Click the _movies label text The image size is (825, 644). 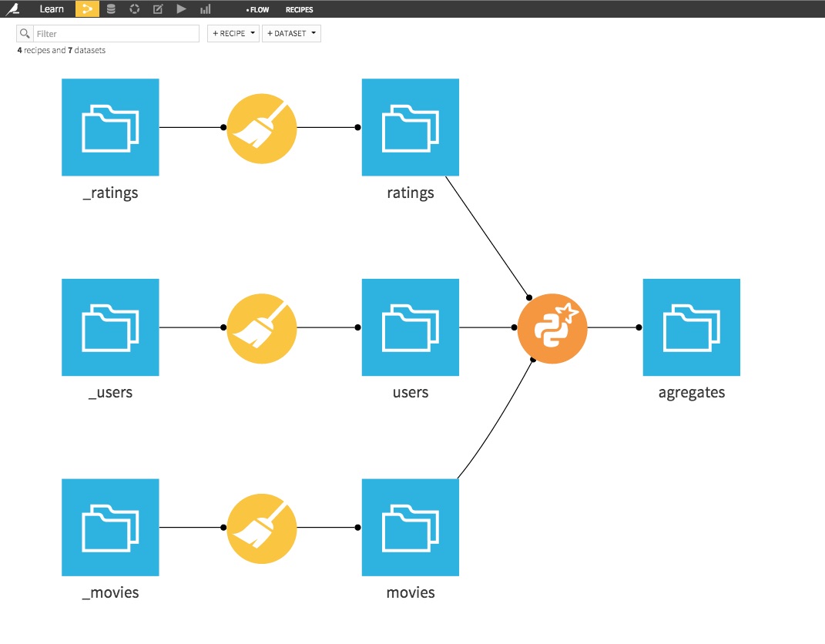tap(110, 592)
